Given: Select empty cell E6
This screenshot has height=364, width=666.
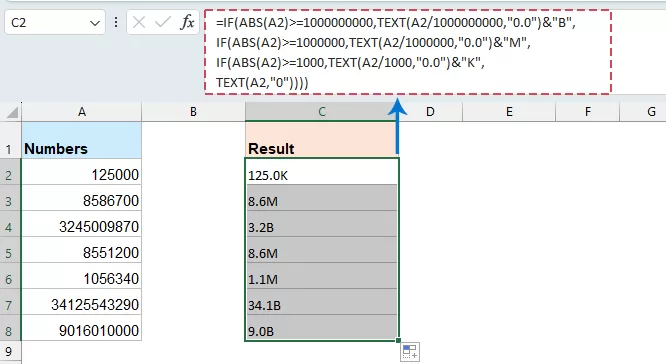Looking at the screenshot, I should coord(509,276).
